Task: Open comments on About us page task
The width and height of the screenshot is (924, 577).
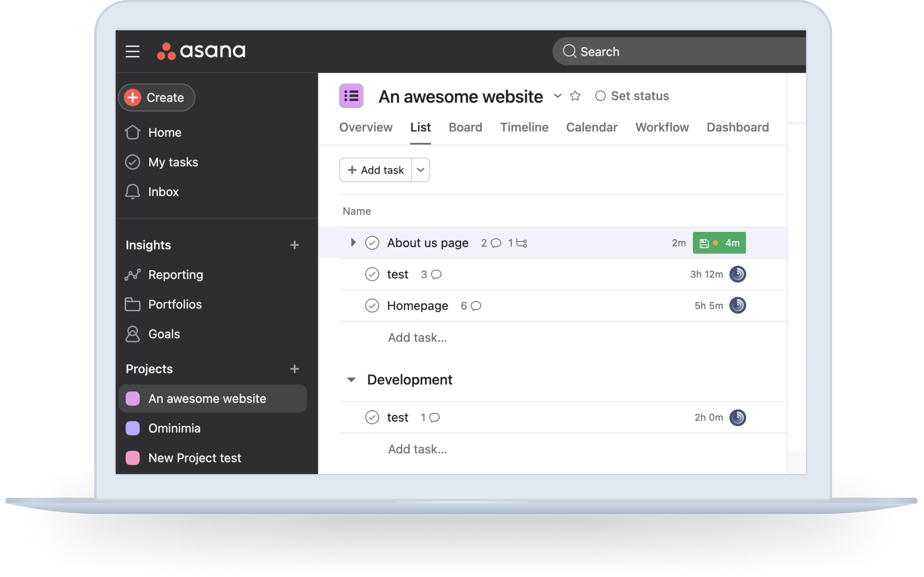Action: (x=496, y=243)
